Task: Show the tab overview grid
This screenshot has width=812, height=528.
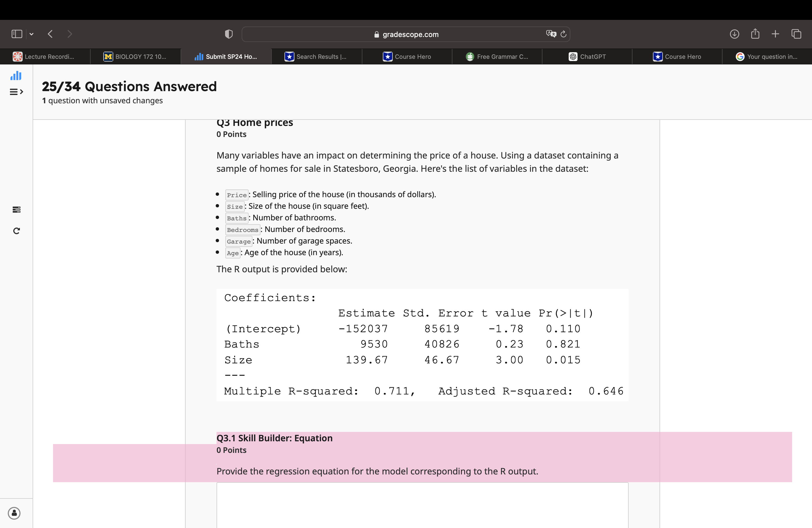Action: click(796, 34)
